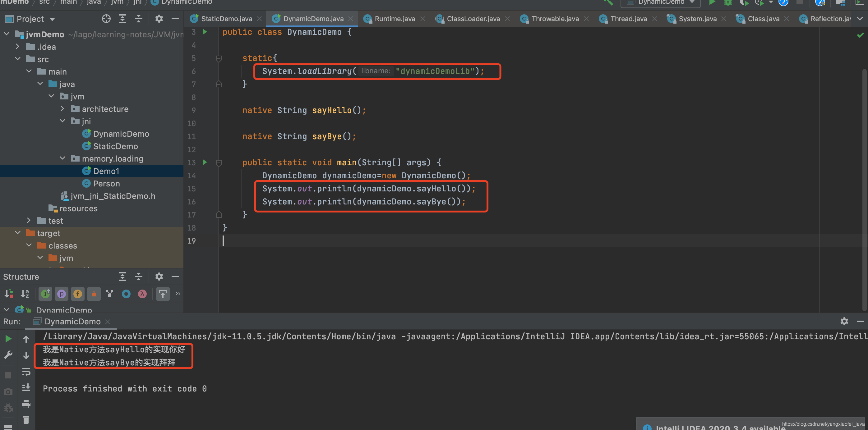Toggle Show Inherited members filter
The height and width of the screenshot is (430, 868).
tap(45, 294)
